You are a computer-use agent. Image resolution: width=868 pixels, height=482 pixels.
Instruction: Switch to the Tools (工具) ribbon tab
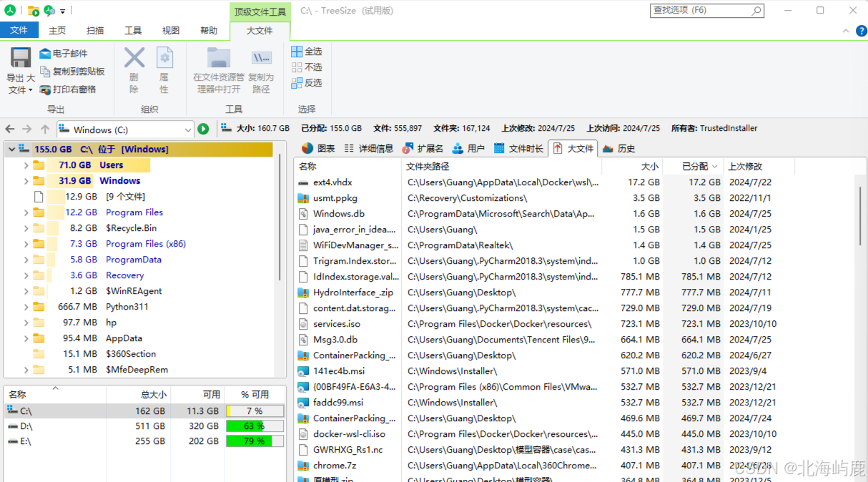click(133, 31)
